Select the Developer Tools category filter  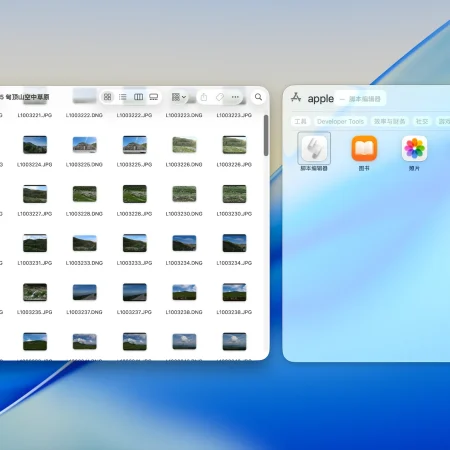340,121
